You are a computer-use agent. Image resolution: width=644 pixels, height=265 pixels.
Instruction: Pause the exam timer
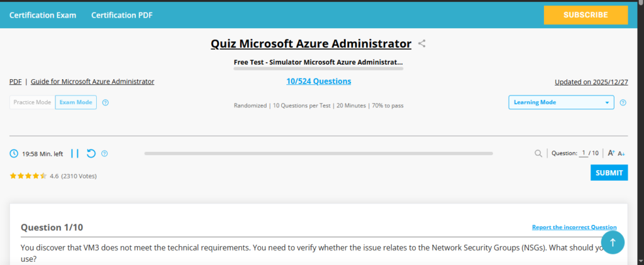click(x=75, y=153)
